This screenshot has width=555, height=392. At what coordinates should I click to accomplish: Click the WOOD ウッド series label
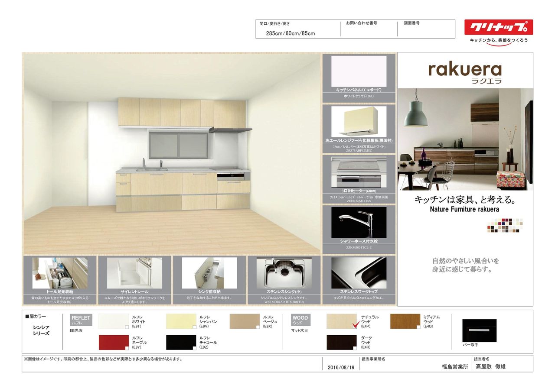pos(300,320)
